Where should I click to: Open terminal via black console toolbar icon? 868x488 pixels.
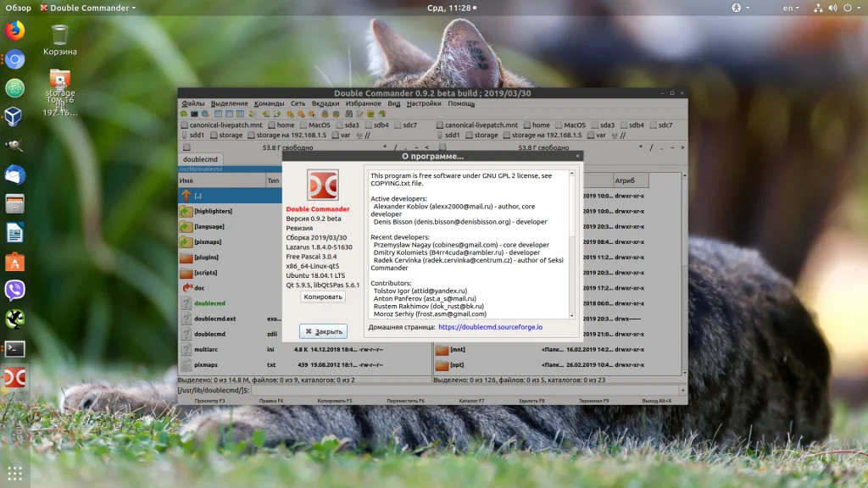point(194,114)
